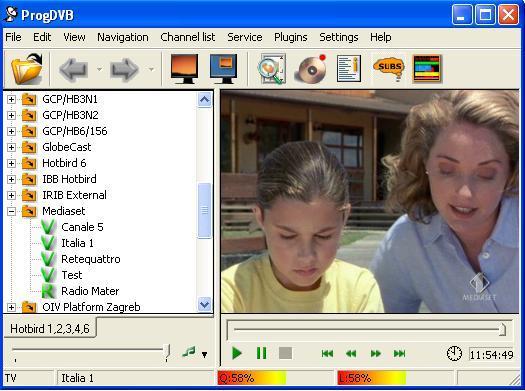This screenshot has width=525, height=391.
Task: Open the folder icon in the toolbar
Action: tap(27, 69)
